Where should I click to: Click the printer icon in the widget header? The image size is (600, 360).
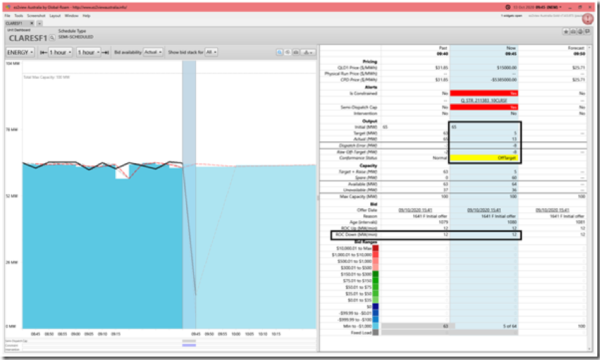pos(580,31)
